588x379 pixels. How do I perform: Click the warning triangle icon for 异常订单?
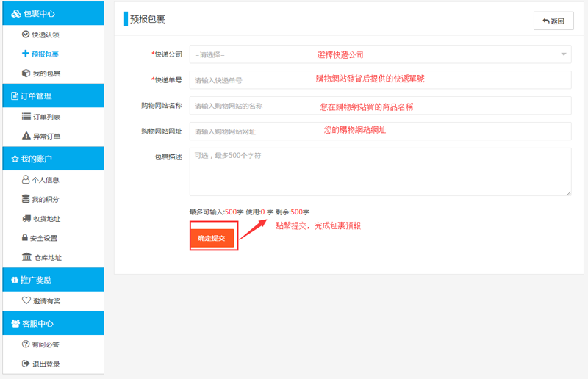pos(26,136)
